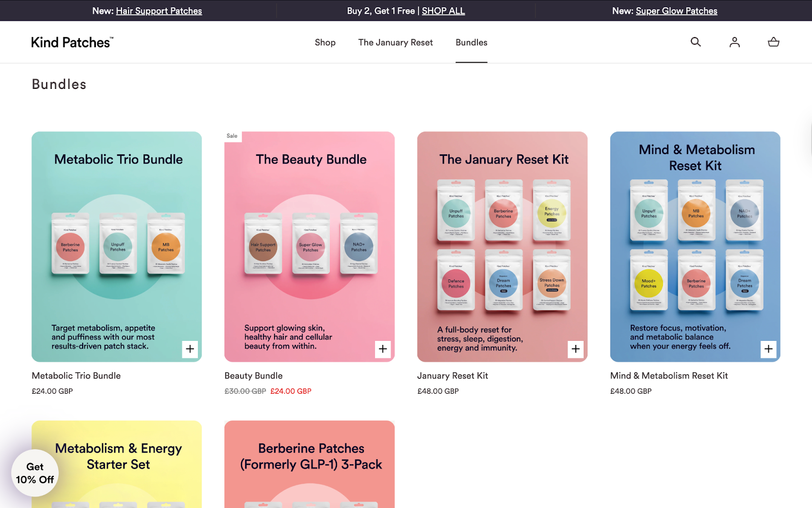Click Metabolic Trio Bundle £24.00 GBP price

[52, 391]
